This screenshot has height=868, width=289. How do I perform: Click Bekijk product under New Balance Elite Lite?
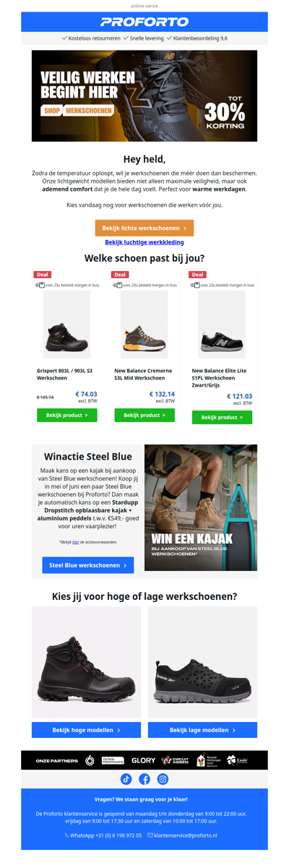(x=222, y=417)
